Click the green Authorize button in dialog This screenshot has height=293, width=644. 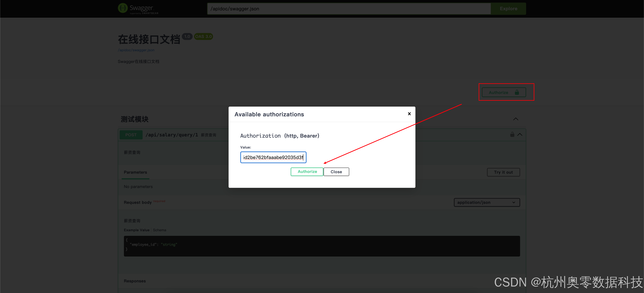point(307,172)
